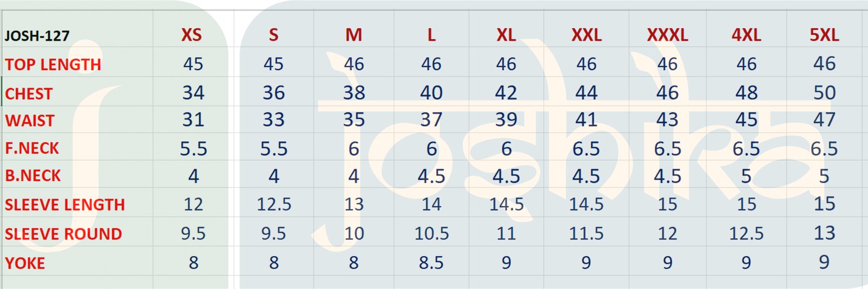Click the F.NECK row label
The width and height of the screenshot is (868, 289).
pyautogui.click(x=32, y=148)
